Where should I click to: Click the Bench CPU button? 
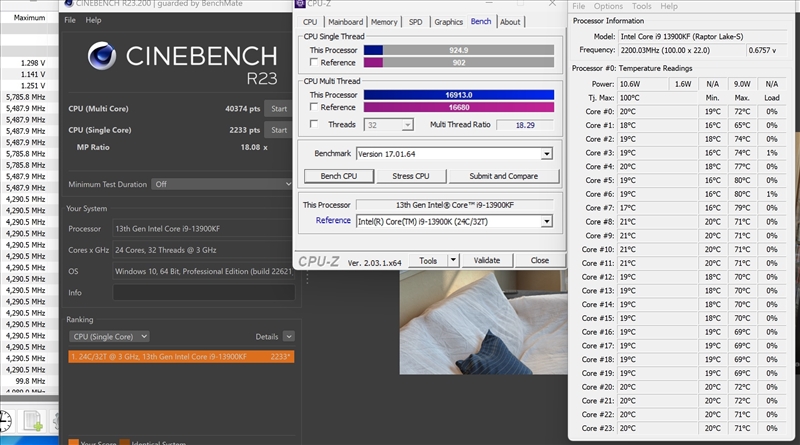339,176
